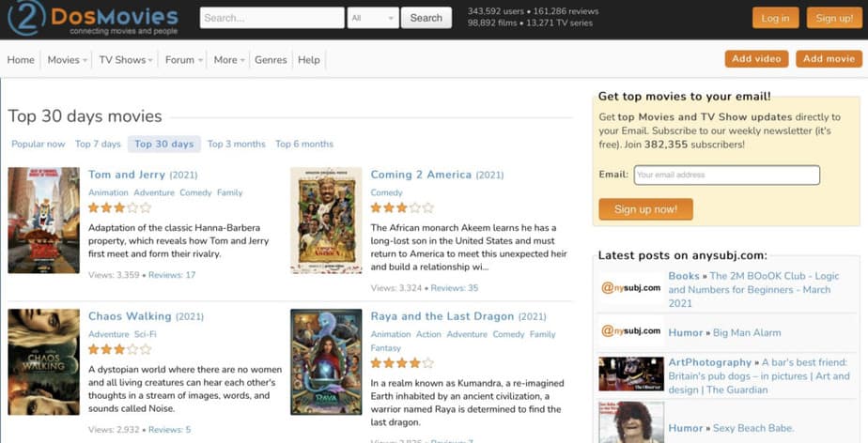
Task: Click Sign up now! newsletter button
Action: click(645, 209)
